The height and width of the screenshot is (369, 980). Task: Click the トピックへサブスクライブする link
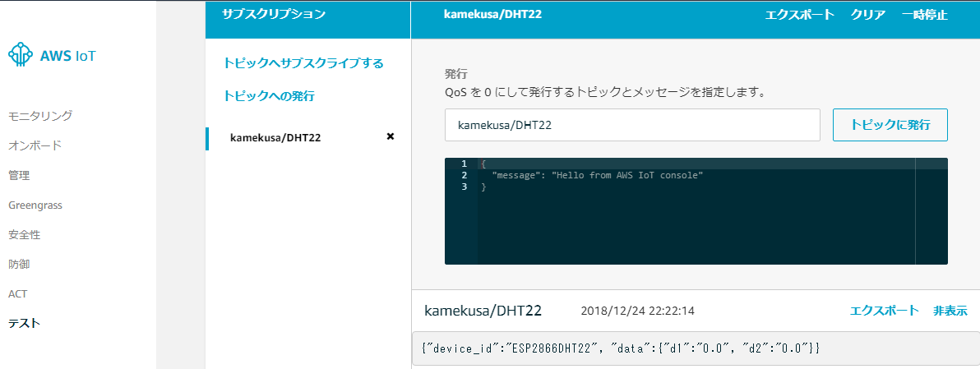pyautogui.click(x=303, y=63)
